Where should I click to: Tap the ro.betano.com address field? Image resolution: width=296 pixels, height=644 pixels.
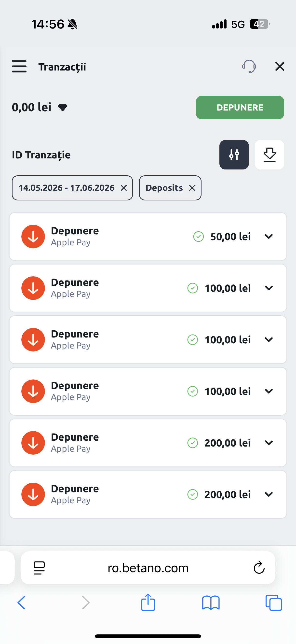tap(148, 568)
